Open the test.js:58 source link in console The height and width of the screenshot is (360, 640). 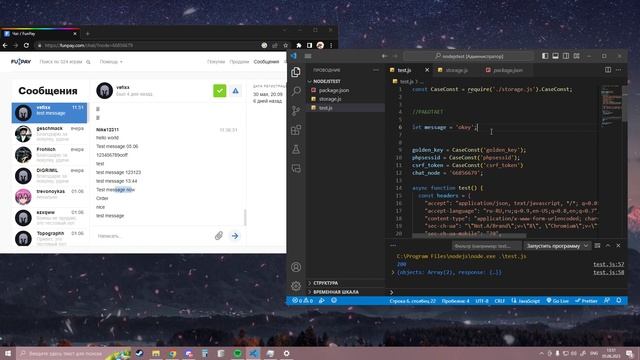pyautogui.click(x=609, y=272)
